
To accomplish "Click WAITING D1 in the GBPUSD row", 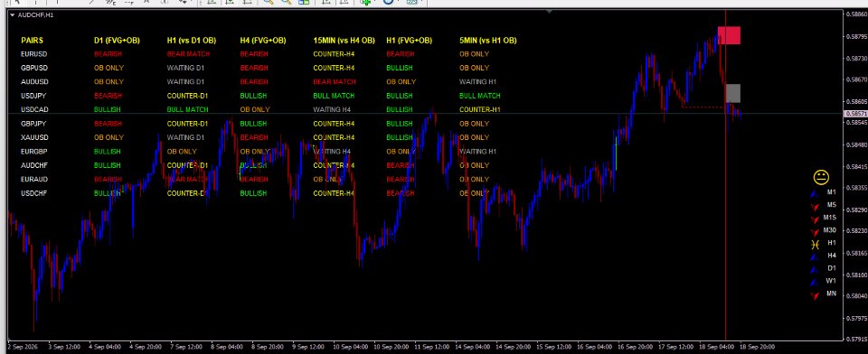I will (186, 68).
